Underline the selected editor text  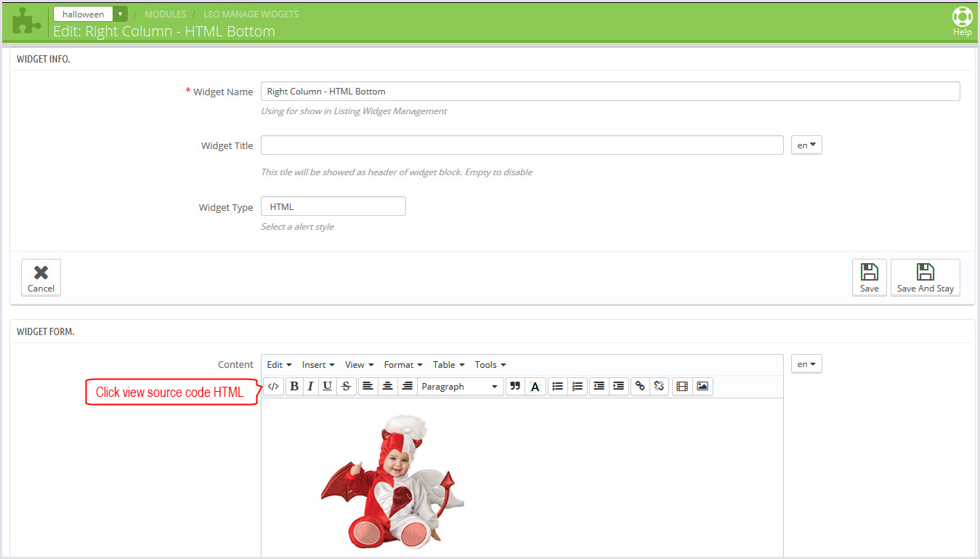pos(328,386)
